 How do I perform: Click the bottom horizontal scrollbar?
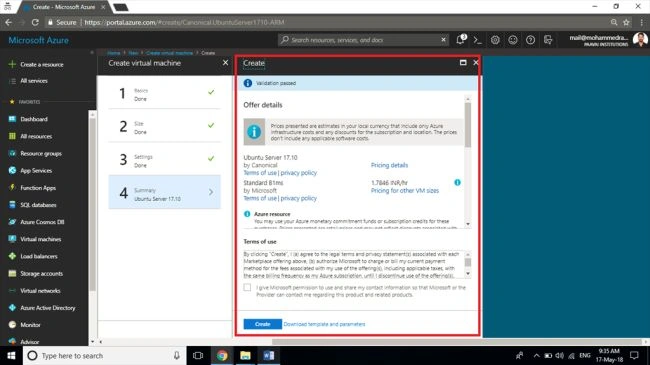coord(456,342)
